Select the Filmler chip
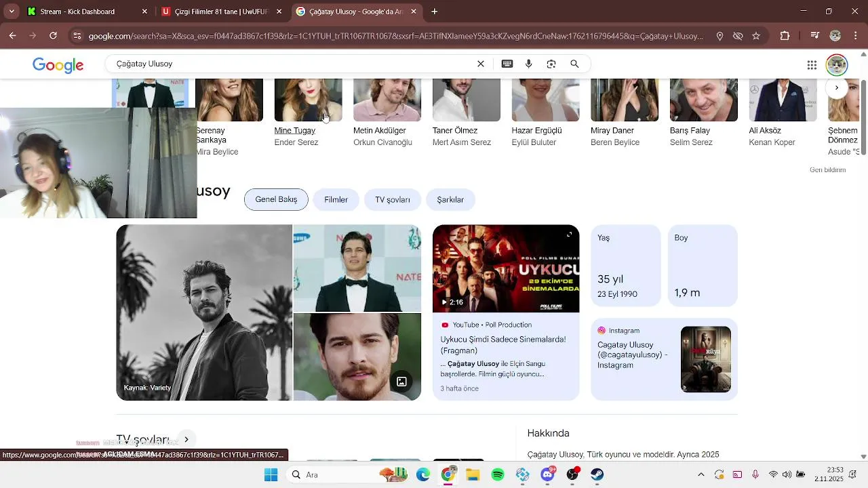Screen dimensions: 868x488 (336, 199)
